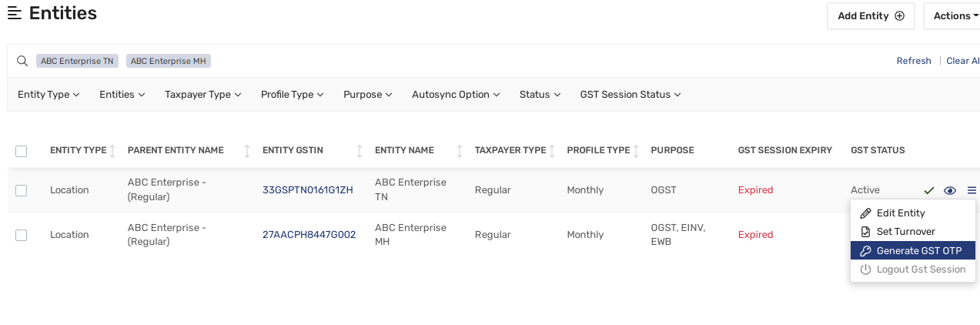This screenshot has height=325, width=980.
Task: Sort by Entity GSTIN column arrows
Action: coord(359,151)
